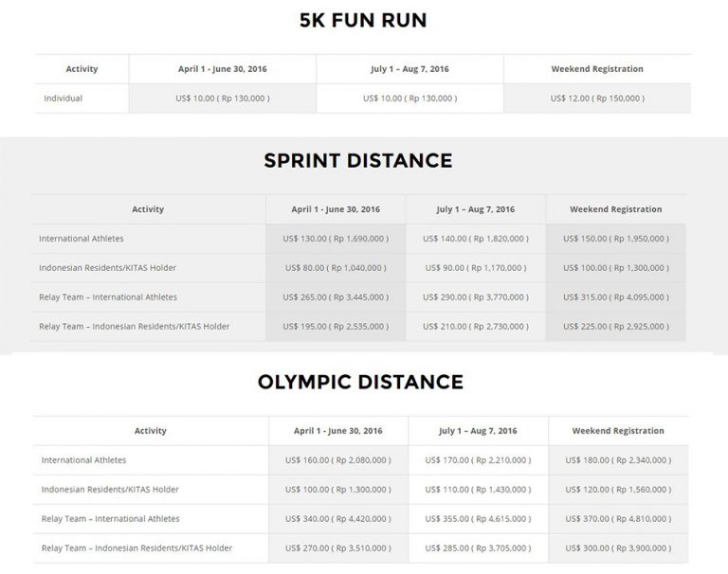Select the US$ 140.00 (Rp 1,820,000) cell
Viewport: 728px width, 574px height.
474,239
